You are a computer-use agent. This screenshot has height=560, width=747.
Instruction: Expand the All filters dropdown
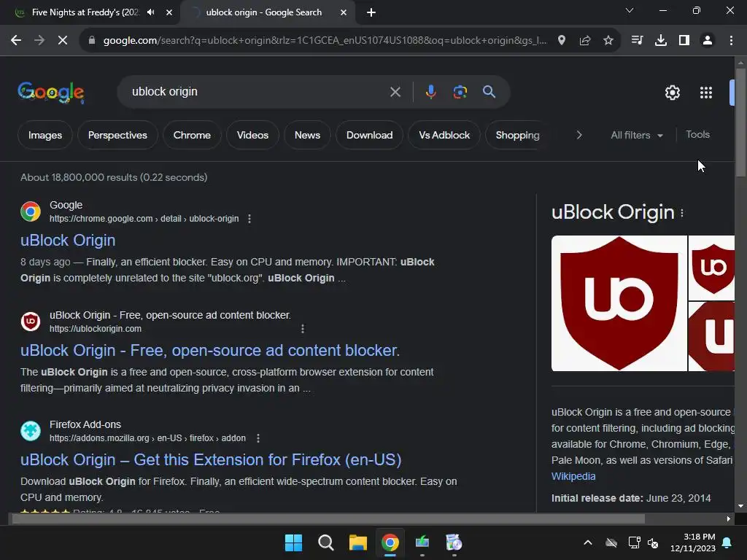click(x=637, y=135)
